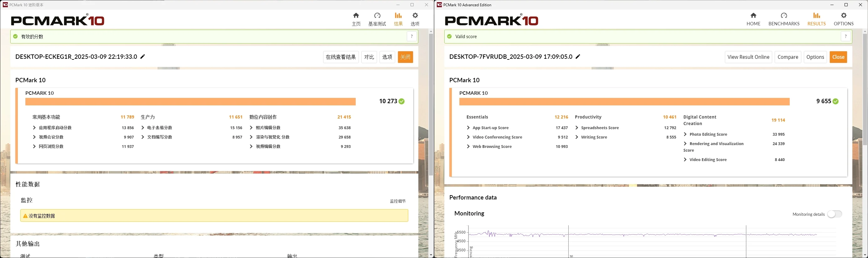868x258 pixels.
Task: Click the green valid icon beside Valid score
Action: click(450, 36)
